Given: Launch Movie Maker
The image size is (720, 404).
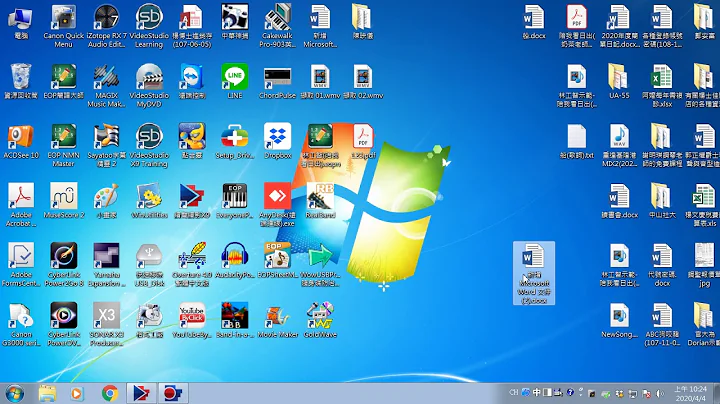Looking at the screenshot, I should [277, 320].
